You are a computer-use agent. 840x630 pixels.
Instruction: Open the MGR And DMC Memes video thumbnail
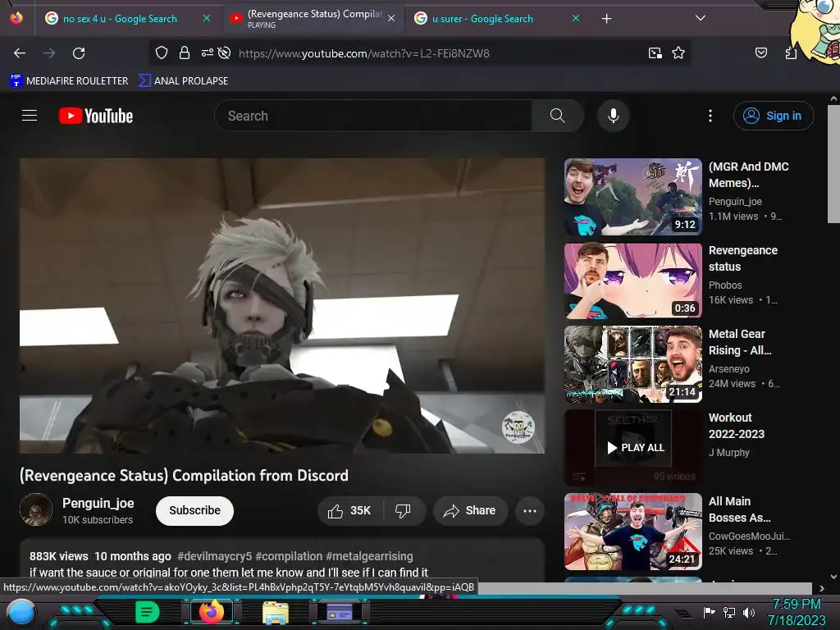point(632,197)
